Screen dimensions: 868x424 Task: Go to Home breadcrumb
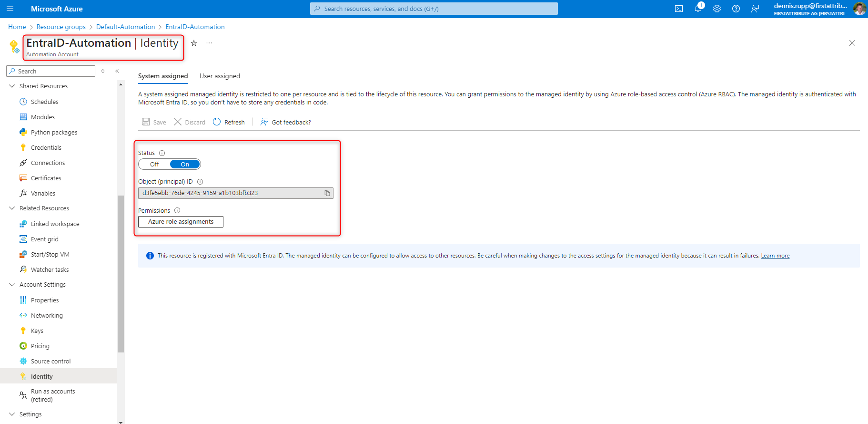click(x=17, y=27)
